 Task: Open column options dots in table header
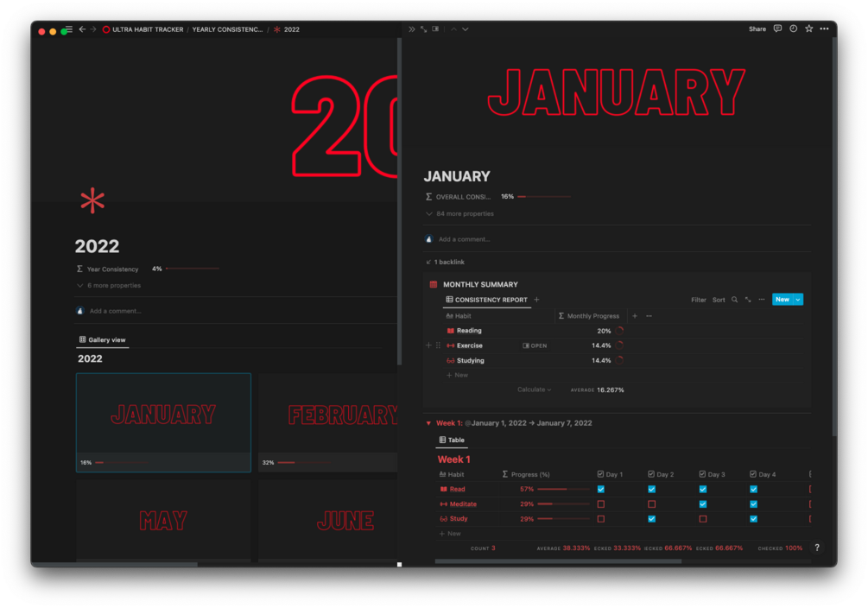[649, 315]
